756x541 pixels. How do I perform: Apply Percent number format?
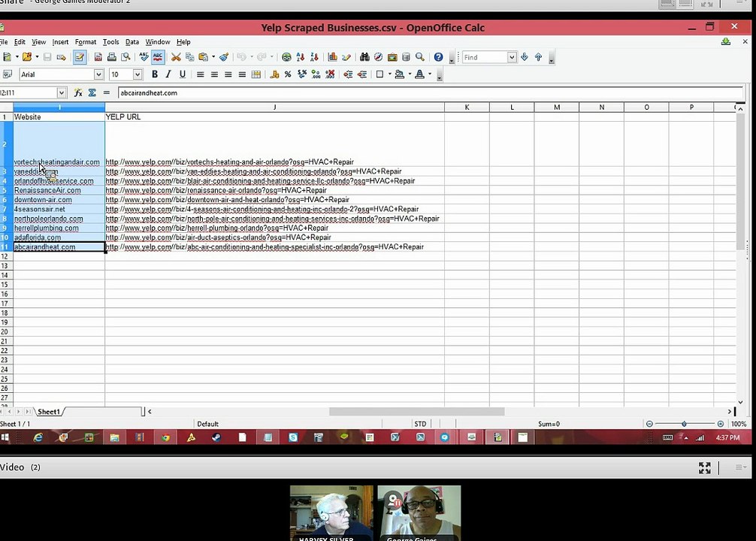[288, 74]
